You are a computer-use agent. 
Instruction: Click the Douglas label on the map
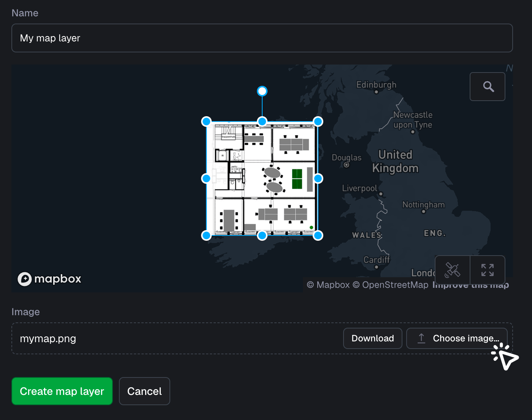point(347,158)
